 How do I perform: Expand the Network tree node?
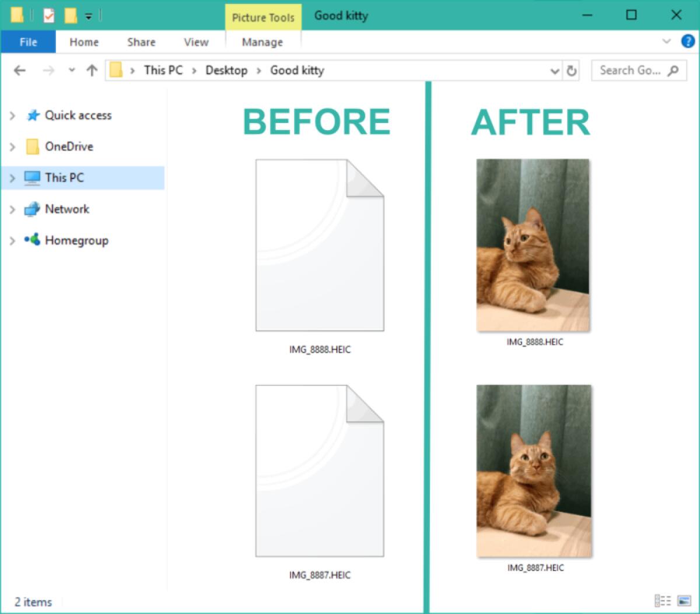12,209
